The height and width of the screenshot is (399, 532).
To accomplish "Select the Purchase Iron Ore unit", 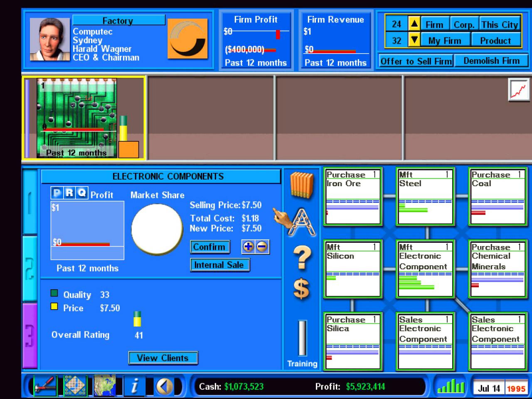I will tap(352, 196).
